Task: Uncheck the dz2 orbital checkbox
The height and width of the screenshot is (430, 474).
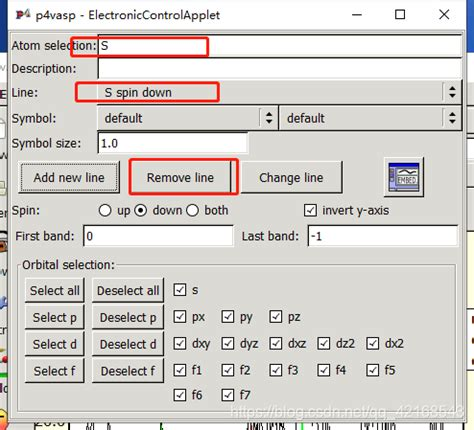Action: pos(324,343)
